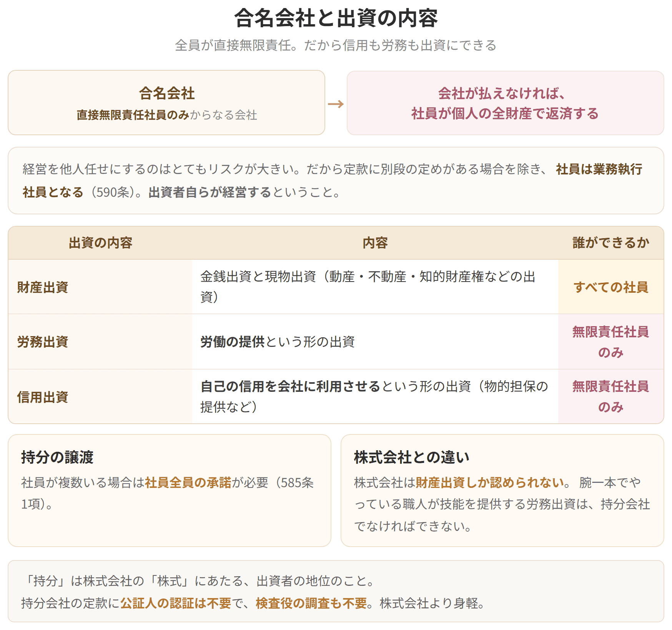This screenshot has width=672, height=630.
Task: Click the cell すべての社員
Action: click(x=611, y=287)
